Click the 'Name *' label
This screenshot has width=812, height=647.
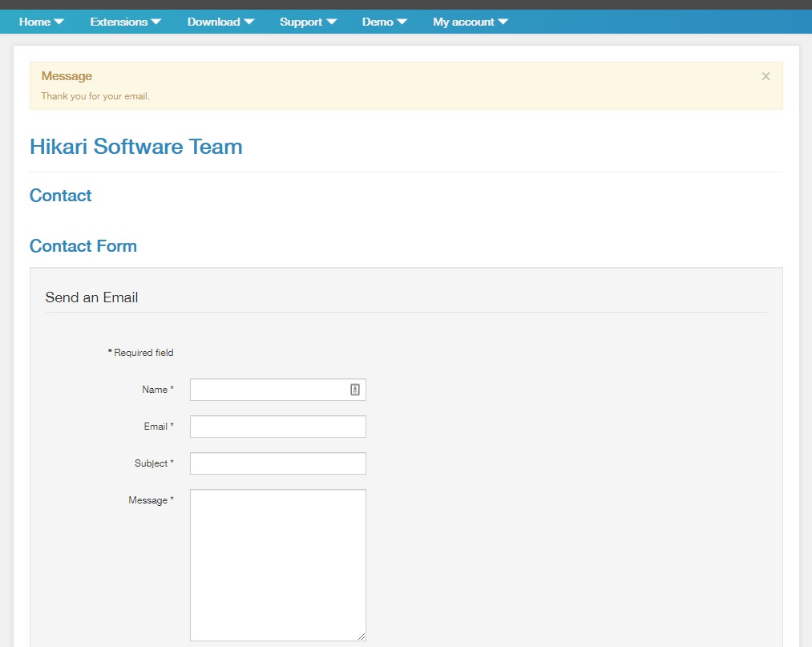click(158, 390)
